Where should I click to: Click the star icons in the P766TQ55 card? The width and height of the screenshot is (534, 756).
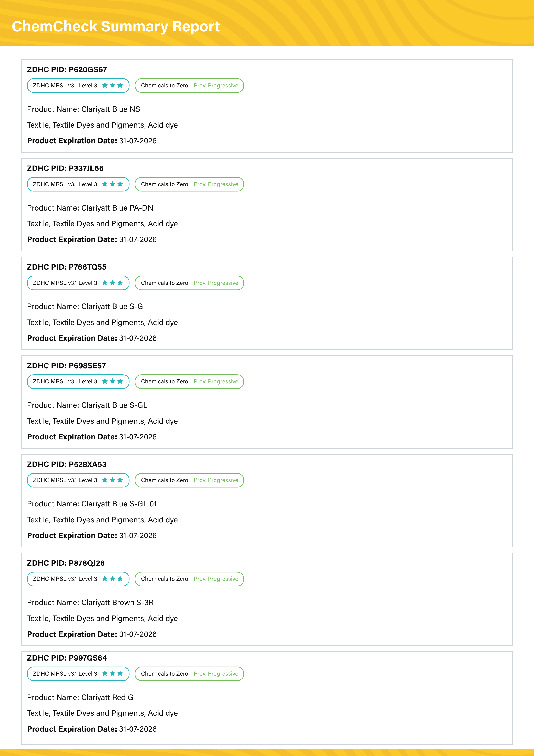tap(112, 283)
